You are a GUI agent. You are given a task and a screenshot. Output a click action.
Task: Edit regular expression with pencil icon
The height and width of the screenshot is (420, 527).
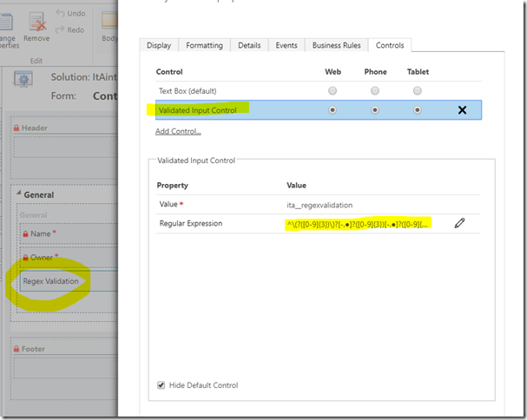pos(459,223)
